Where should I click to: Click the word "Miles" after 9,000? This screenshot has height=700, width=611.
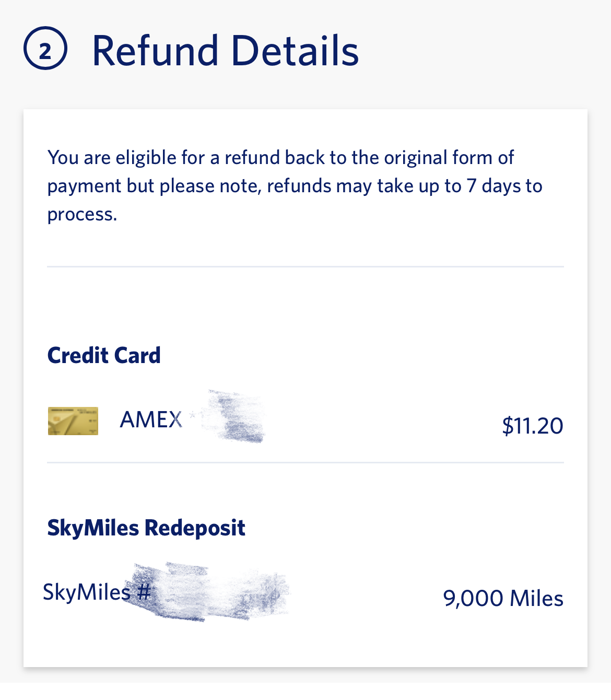[536, 599]
